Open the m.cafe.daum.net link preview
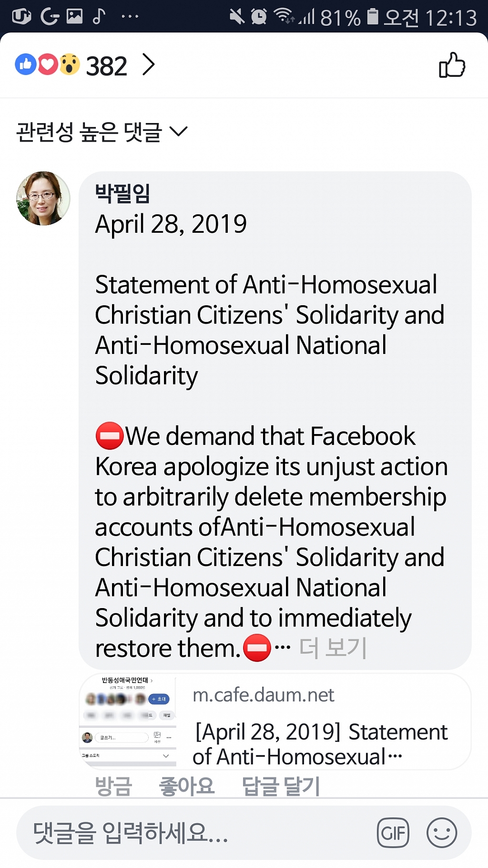The width and height of the screenshot is (488, 868). click(x=275, y=721)
